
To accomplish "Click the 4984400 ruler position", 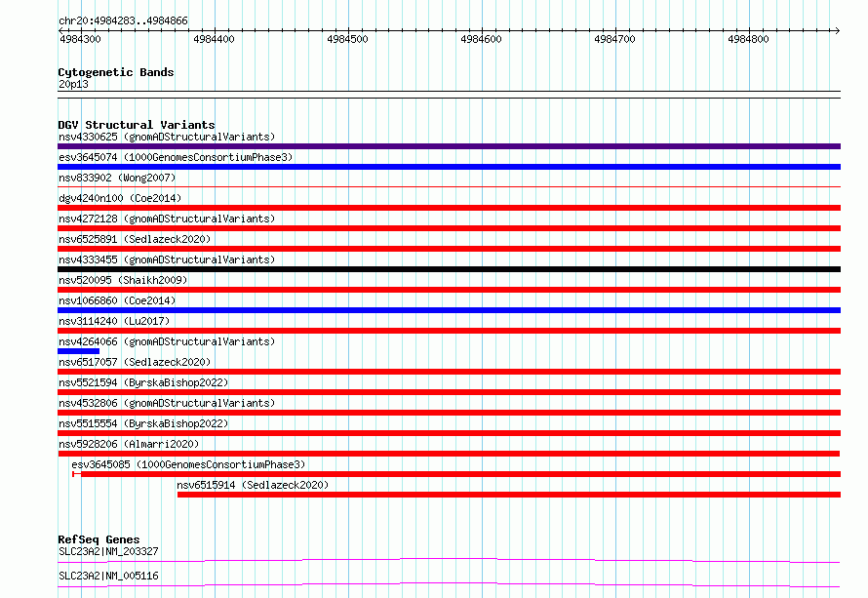I will point(215,39).
